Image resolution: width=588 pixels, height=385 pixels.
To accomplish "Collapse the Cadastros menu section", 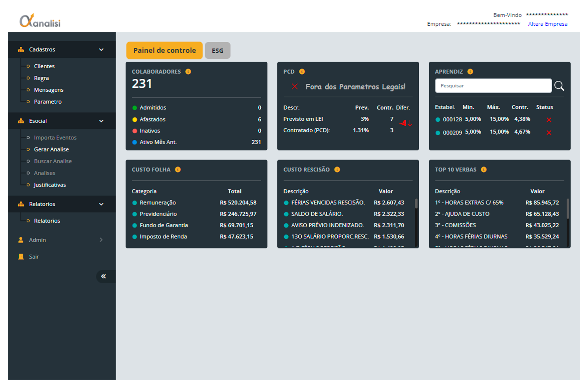I will tap(101, 50).
